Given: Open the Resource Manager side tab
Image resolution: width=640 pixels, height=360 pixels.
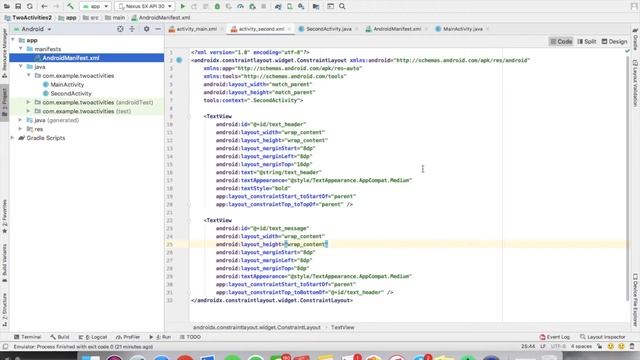Looking at the screenshot, I should coord(4,53).
